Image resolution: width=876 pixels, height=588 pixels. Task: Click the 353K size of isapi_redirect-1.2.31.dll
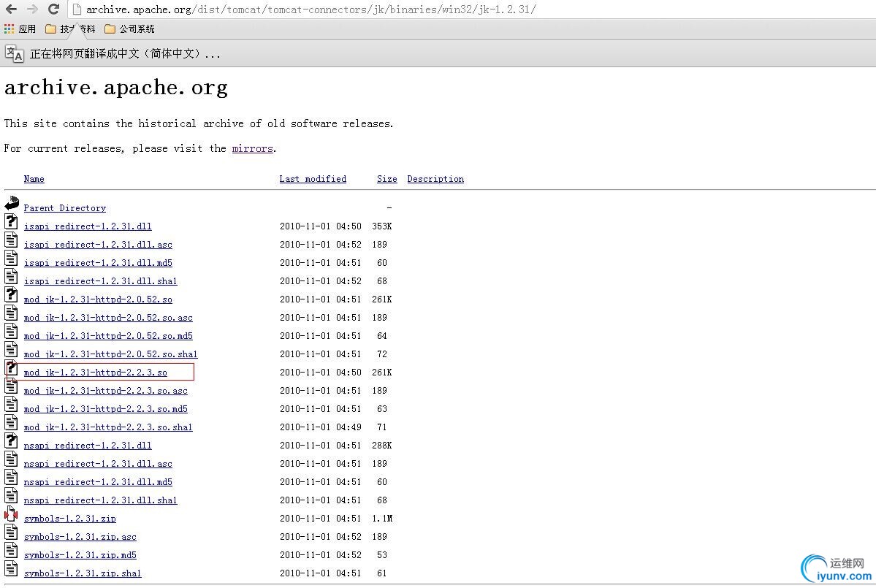tap(382, 226)
